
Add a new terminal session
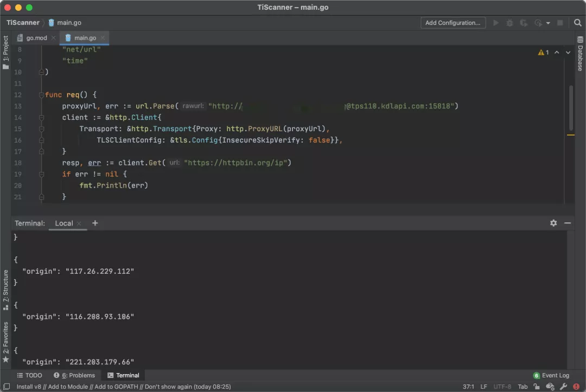pyautogui.click(x=95, y=223)
